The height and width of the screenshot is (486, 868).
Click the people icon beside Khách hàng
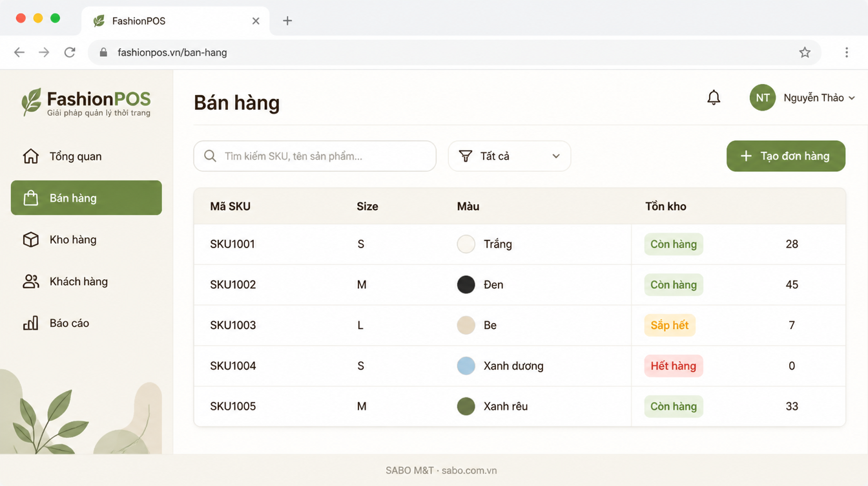(x=30, y=281)
